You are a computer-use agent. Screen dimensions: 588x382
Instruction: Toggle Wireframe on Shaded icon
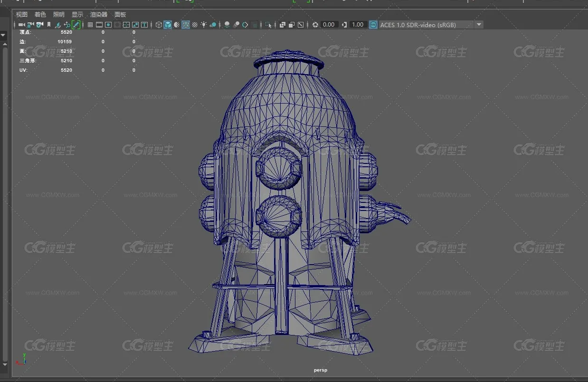click(186, 25)
